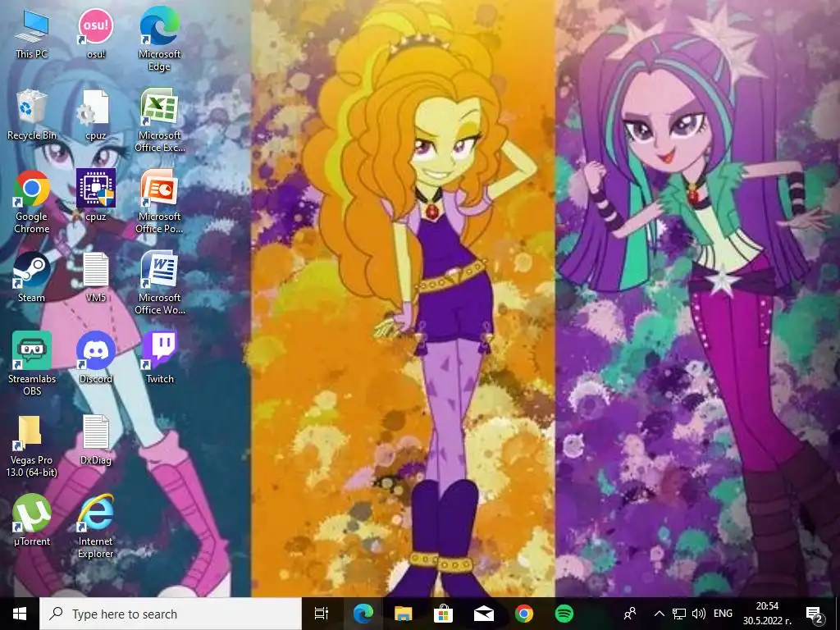Select the Microsoft Edge desktop shortcut

[x=160, y=39]
